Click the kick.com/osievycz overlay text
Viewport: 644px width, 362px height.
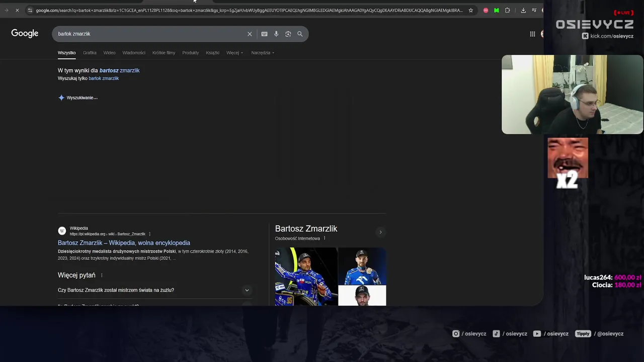pos(612,36)
